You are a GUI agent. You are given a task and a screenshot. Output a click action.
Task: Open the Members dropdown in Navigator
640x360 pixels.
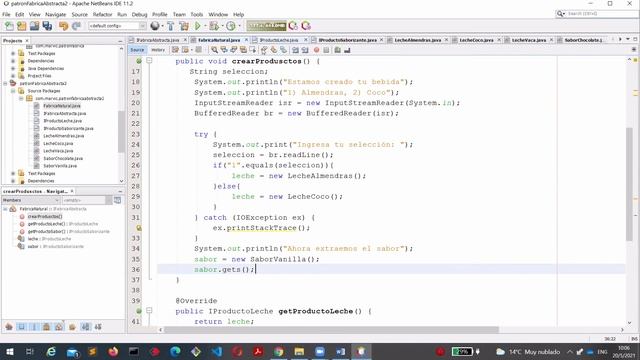coord(31,200)
